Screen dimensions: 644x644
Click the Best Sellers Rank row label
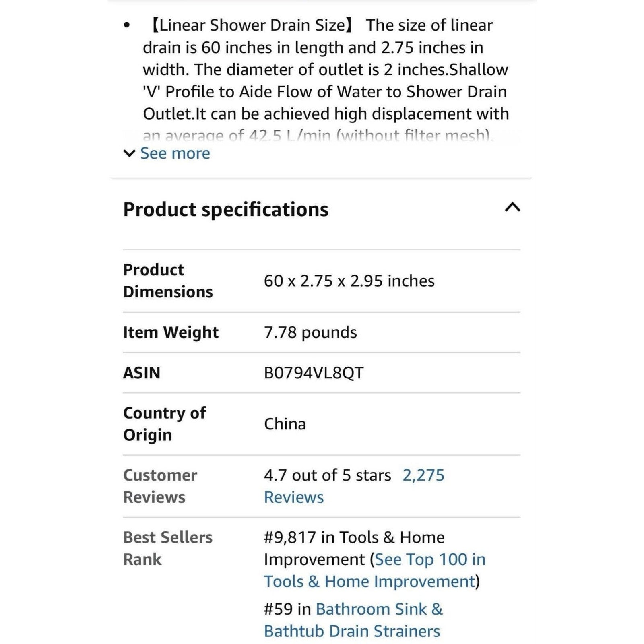167,548
